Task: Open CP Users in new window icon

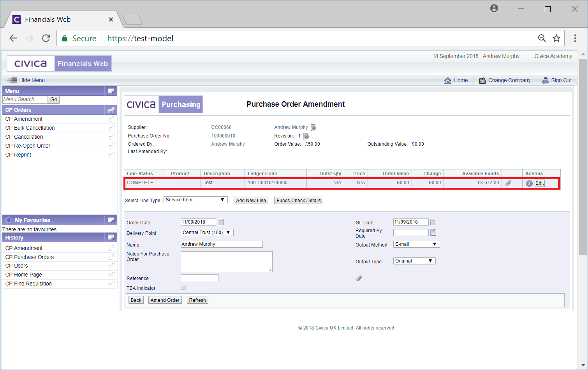Action: coord(112,266)
